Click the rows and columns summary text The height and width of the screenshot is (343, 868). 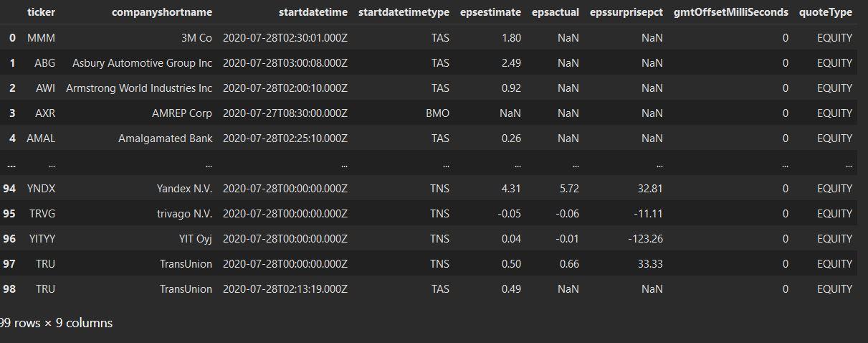pyautogui.click(x=56, y=323)
